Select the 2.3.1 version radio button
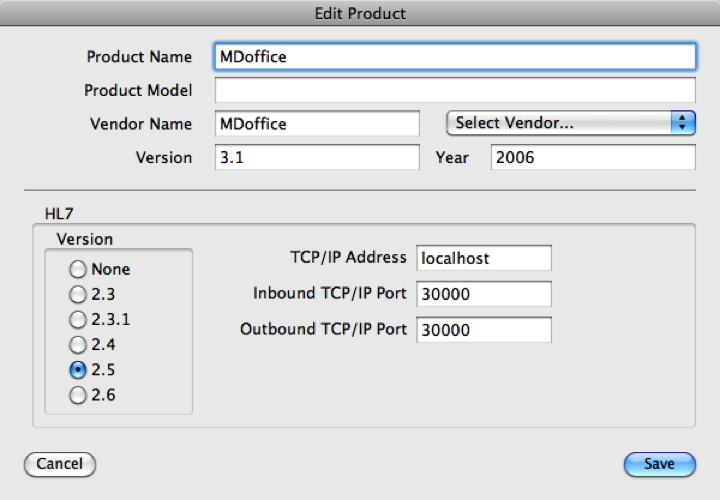Screen dimensions: 720x500 tap(77, 319)
